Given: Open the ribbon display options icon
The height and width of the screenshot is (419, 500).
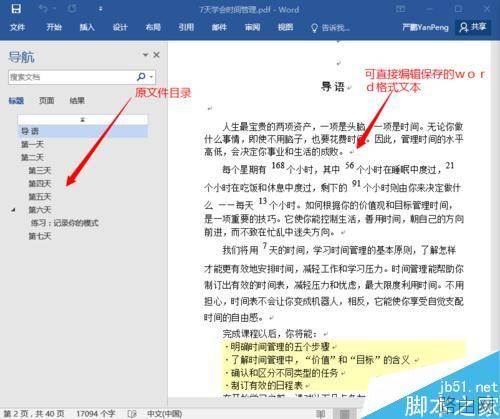Looking at the screenshot, I should pos(400,9).
